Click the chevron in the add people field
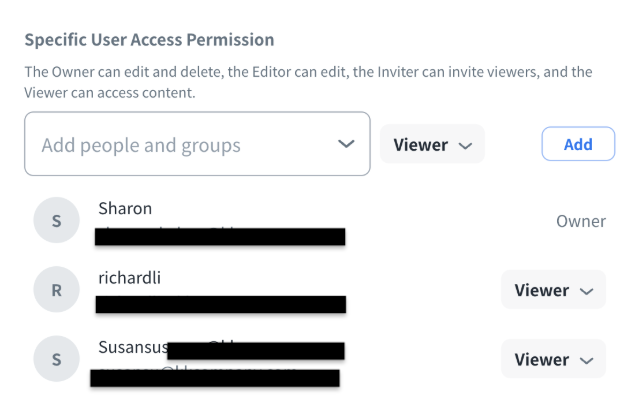 [x=347, y=144]
